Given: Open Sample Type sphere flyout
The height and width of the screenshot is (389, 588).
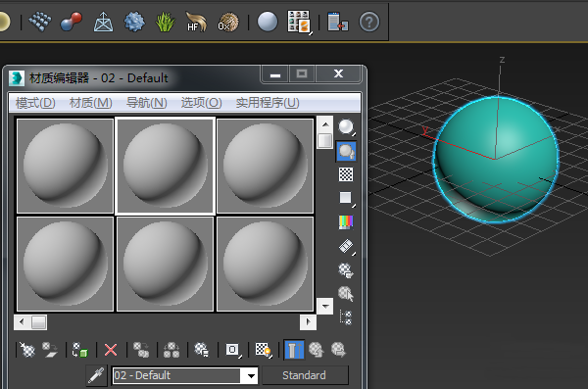Looking at the screenshot, I should click(346, 127).
